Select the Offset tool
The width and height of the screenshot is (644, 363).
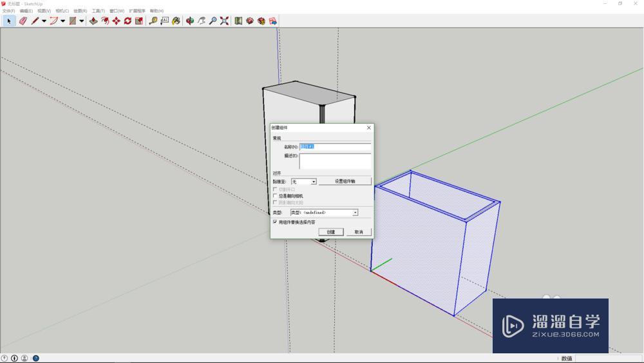[x=105, y=21]
